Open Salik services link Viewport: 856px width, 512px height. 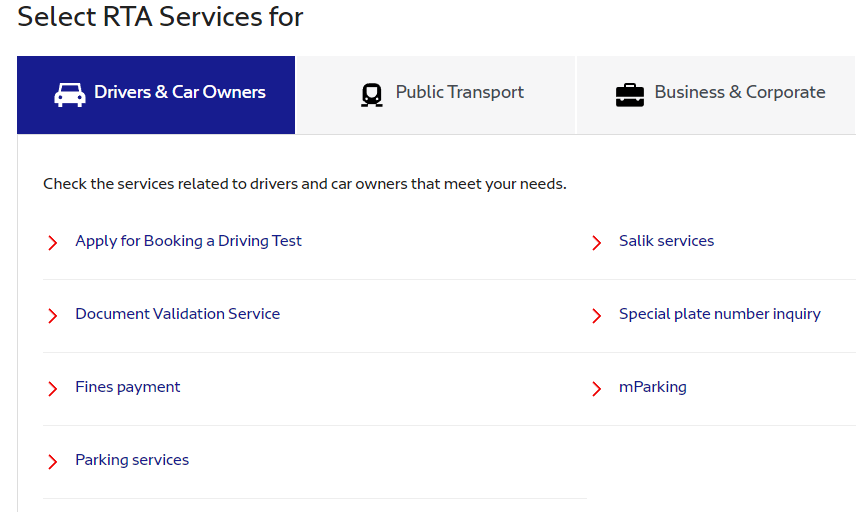click(667, 241)
